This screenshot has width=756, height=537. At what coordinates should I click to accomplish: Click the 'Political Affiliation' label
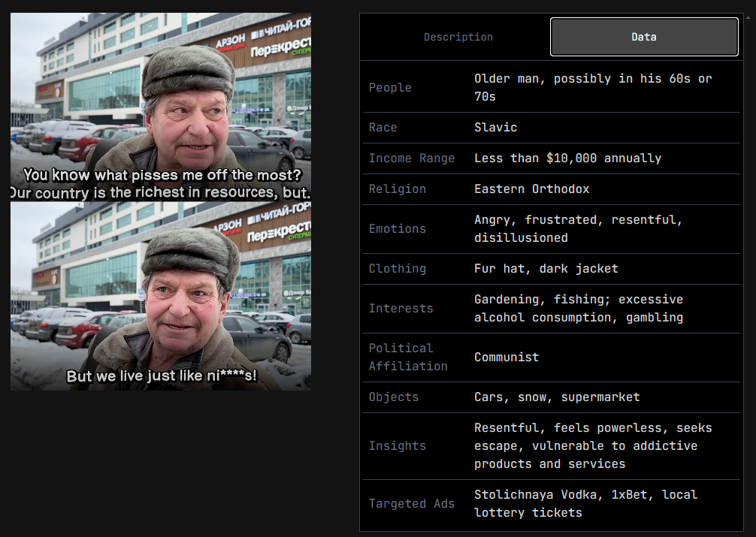[x=408, y=357]
